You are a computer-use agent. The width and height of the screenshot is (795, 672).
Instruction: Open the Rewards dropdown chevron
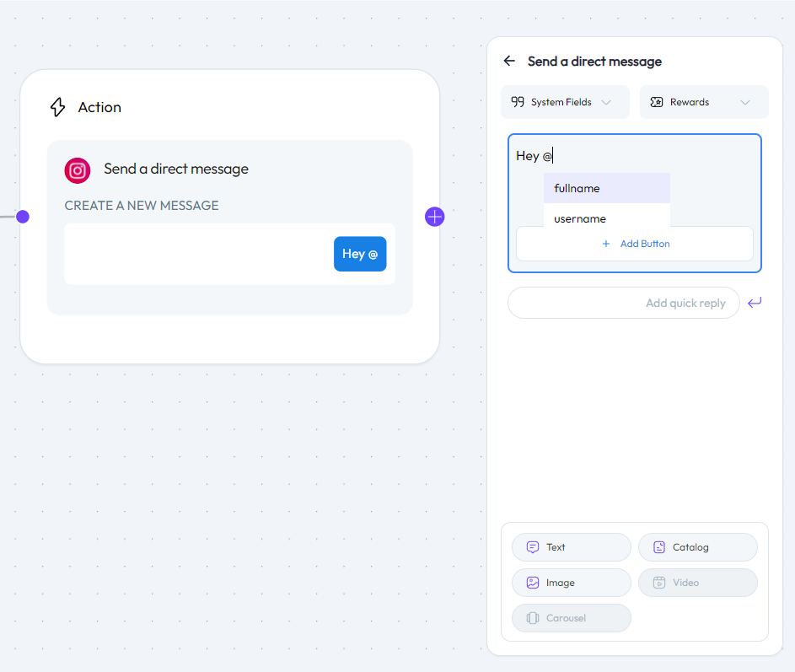point(745,102)
